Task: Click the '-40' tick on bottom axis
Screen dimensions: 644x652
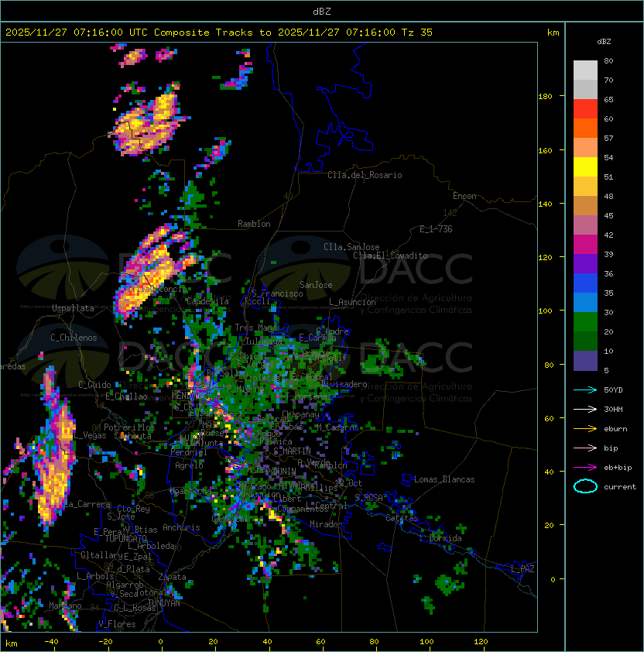Action: [x=51, y=642]
